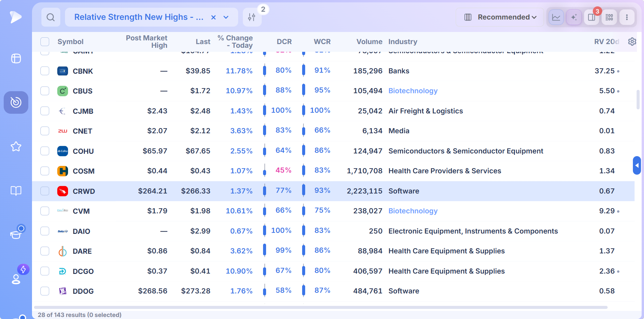Screen dimensions: 644x319
Task: Tick the select-all header checkbox
Action: [x=45, y=42]
